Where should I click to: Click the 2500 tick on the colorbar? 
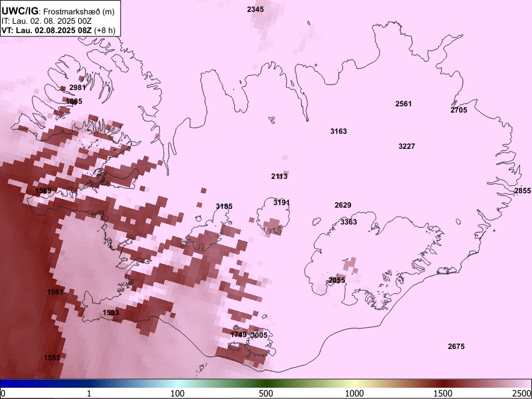522,393
